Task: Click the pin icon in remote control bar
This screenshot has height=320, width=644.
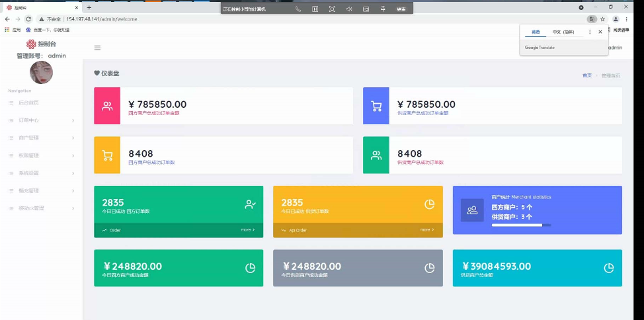Action: click(x=382, y=9)
